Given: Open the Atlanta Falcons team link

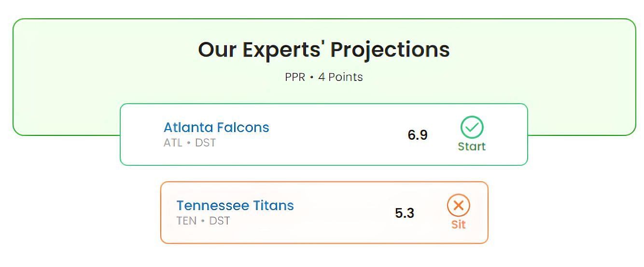Looking at the screenshot, I should pyautogui.click(x=216, y=128).
